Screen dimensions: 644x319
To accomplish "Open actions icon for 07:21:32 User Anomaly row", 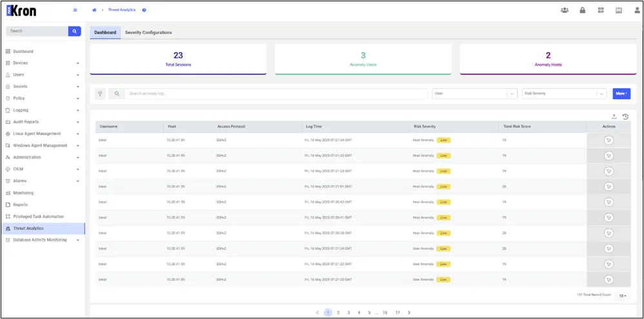I will click(x=609, y=264).
